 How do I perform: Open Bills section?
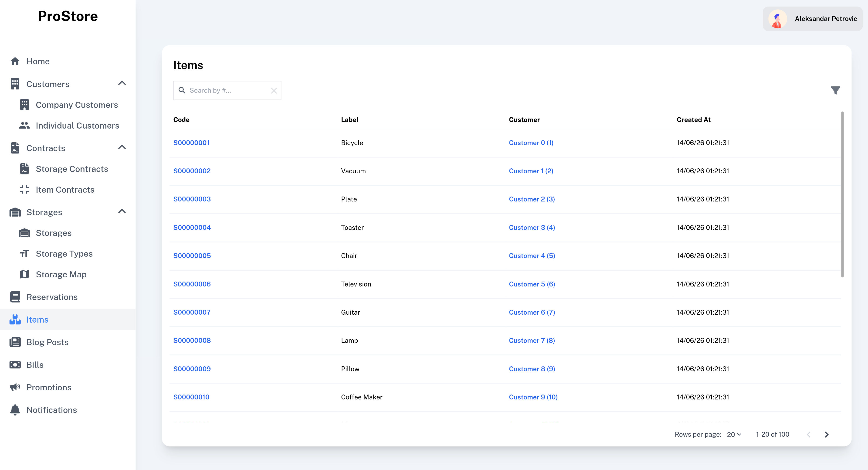(x=68, y=364)
